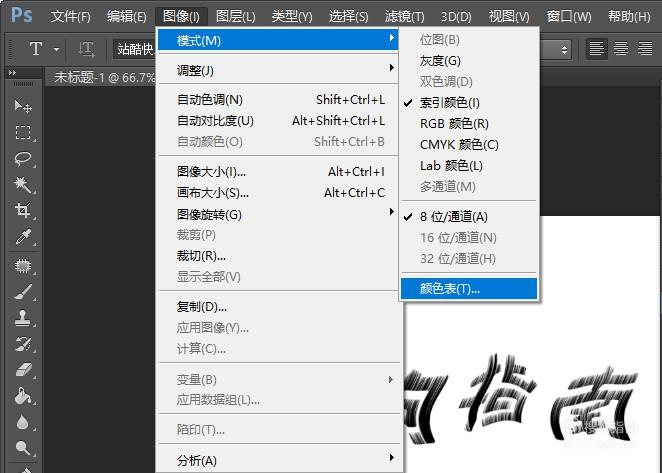The height and width of the screenshot is (473, 662).
Task: Open the 滤镜(T) menu
Action: tap(404, 16)
